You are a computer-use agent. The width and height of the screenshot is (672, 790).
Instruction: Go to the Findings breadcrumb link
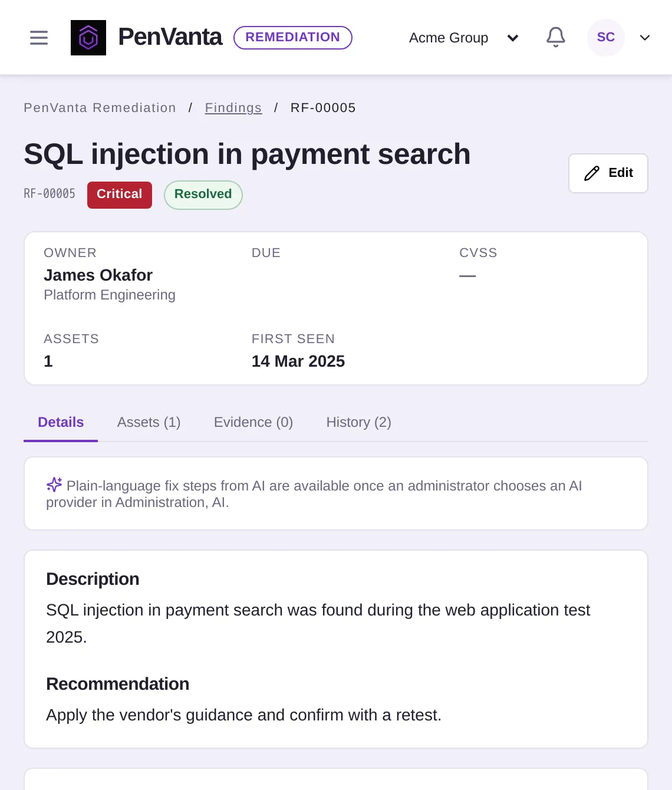(233, 108)
